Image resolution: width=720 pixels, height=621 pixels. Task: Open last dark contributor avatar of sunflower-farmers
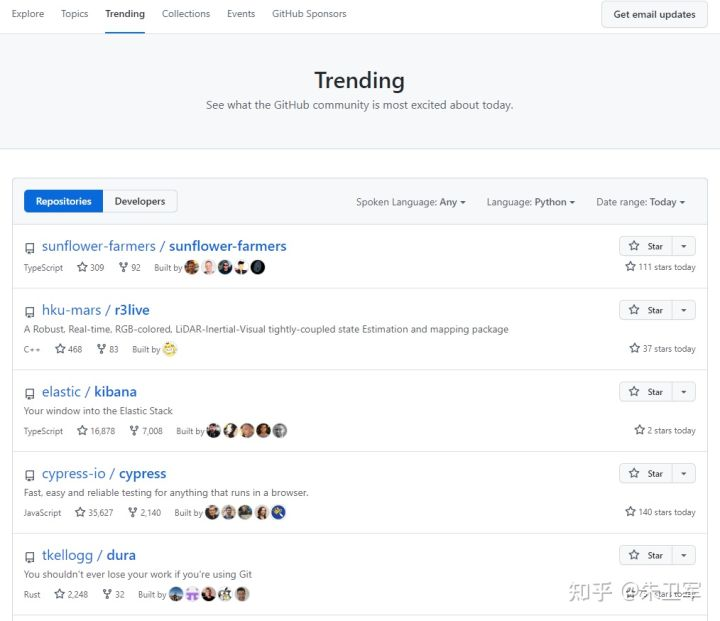pos(258,267)
